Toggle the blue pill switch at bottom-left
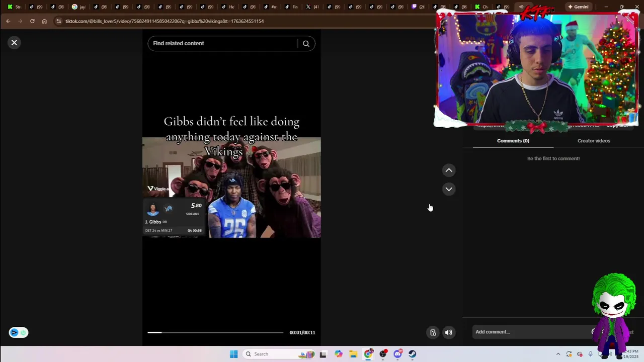The image size is (644, 362). click(19, 332)
